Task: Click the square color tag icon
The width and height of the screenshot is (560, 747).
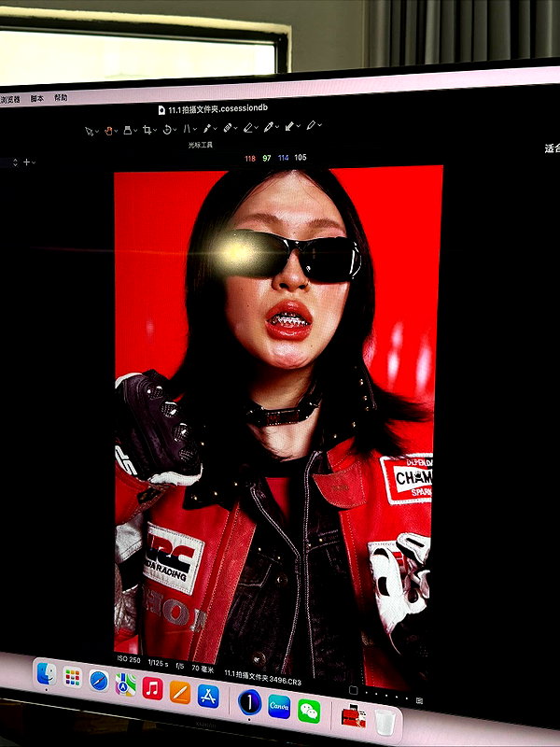Action: pyautogui.click(x=354, y=690)
